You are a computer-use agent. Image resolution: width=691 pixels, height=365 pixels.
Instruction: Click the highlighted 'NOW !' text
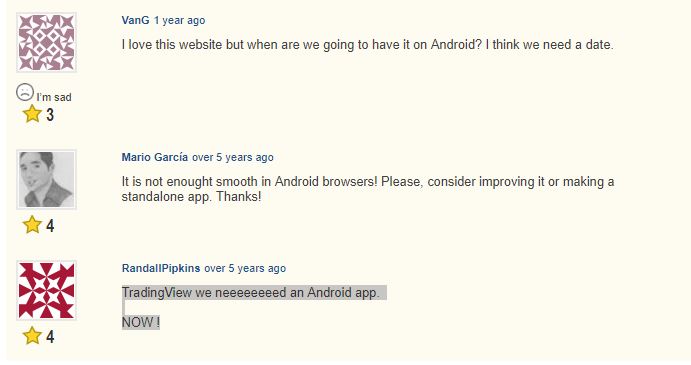coord(141,322)
